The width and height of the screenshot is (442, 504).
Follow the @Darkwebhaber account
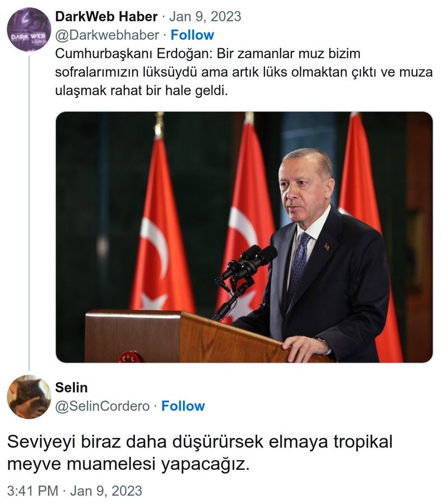point(192,35)
